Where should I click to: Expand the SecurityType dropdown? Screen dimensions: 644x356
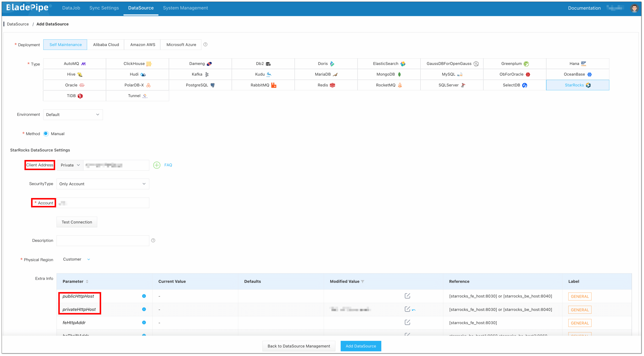[x=103, y=184]
